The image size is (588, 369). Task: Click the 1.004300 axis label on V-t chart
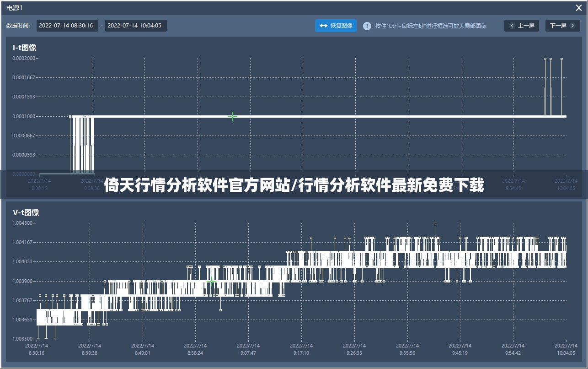(x=22, y=223)
